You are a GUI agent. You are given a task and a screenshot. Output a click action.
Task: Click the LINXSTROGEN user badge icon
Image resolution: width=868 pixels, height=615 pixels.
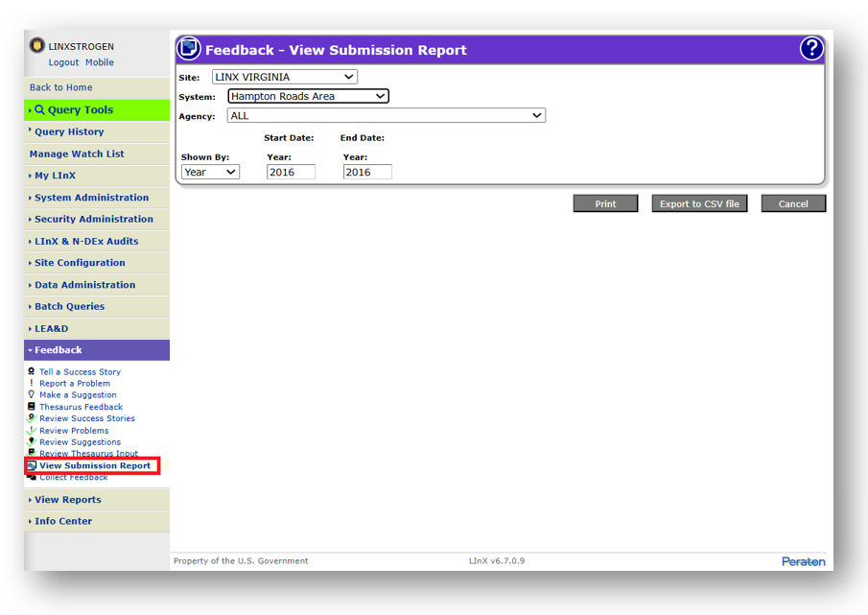click(x=37, y=45)
